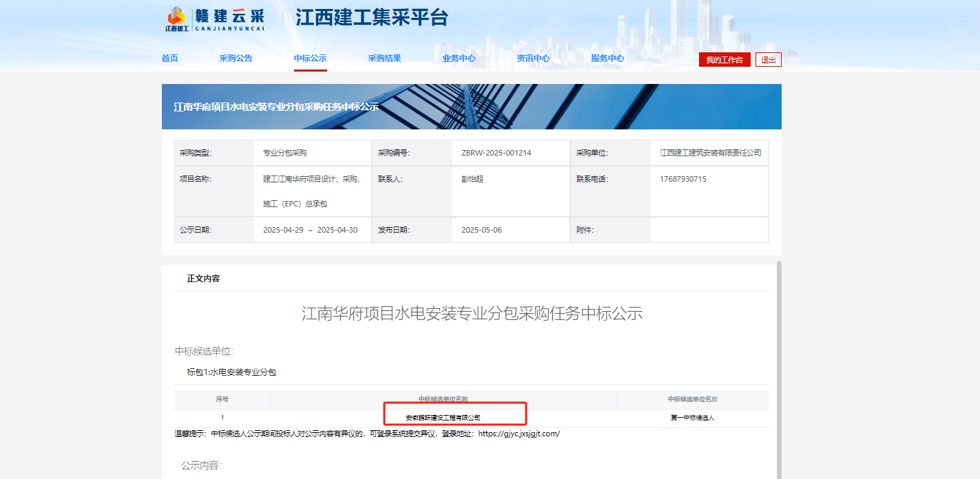Open the https://gjyc.jxsjgjt.com/ link
The image size is (980, 479).
tap(519, 434)
